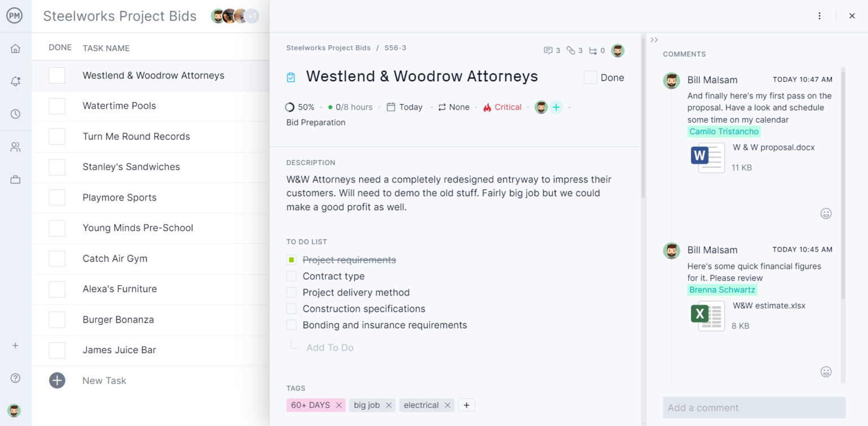Open the due date Today dropdown
Image resolution: width=868 pixels, height=426 pixels.
405,107
